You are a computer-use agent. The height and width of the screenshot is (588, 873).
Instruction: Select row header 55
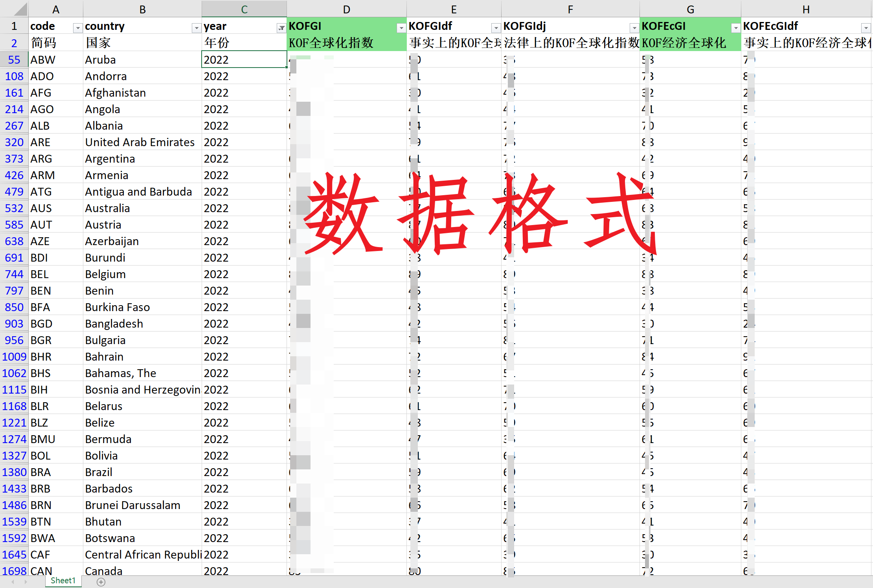(14, 60)
